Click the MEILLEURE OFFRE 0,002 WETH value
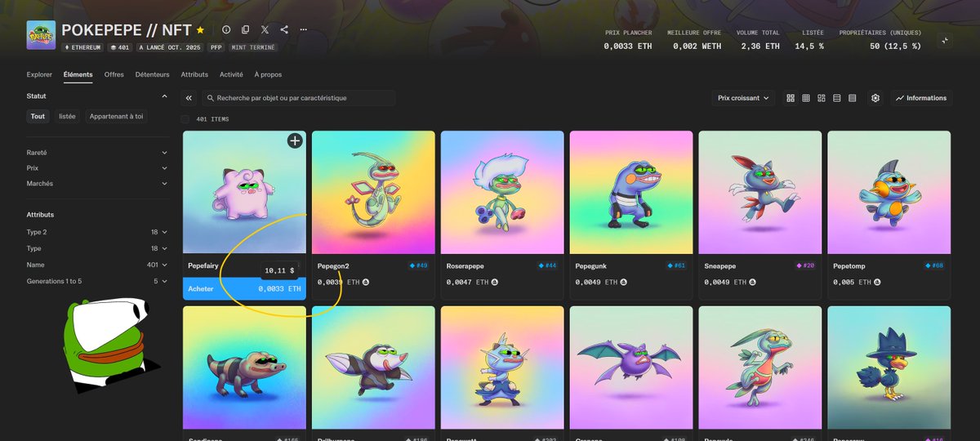Screen dimensions: 980x441 (x=697, y=47)
